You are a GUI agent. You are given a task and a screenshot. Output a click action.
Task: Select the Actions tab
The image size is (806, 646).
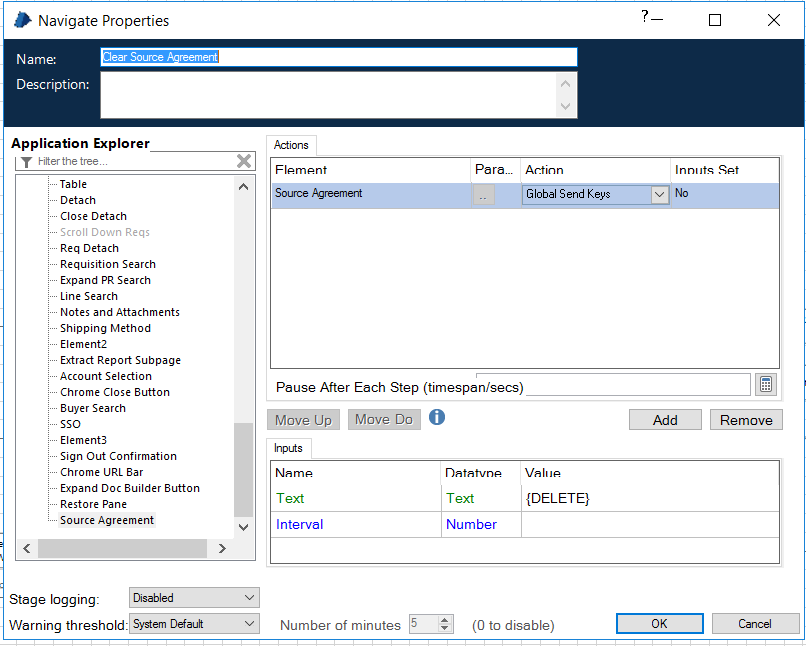coord(290,144)
